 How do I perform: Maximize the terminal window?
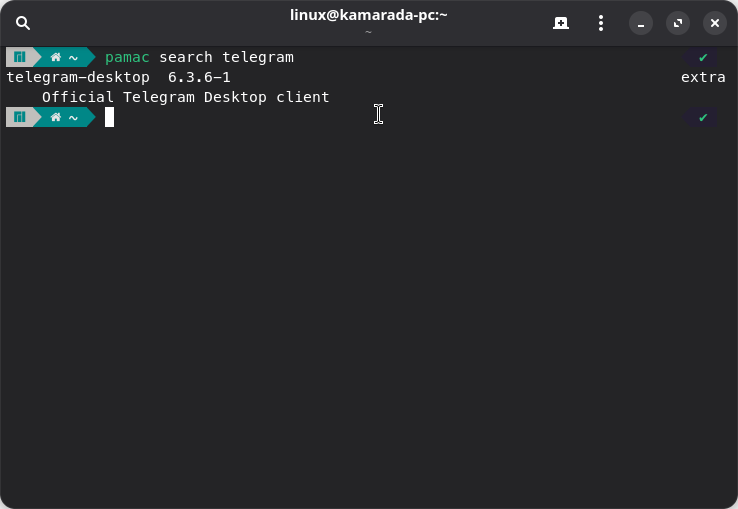[678, 23]
